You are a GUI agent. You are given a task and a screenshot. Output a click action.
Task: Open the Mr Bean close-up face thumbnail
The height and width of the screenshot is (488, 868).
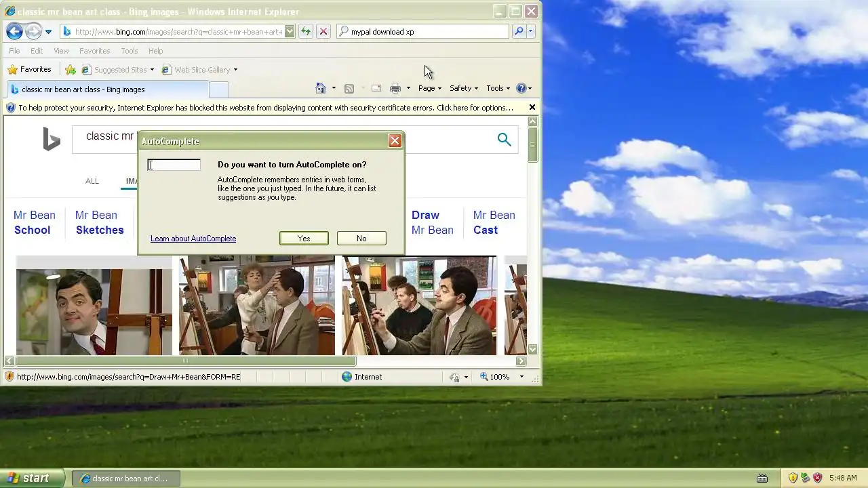pyautogui.click(x=94, y=312)
